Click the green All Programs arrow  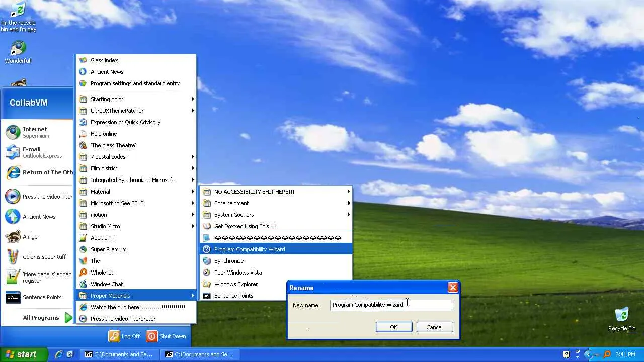click(x=69, y=318)
